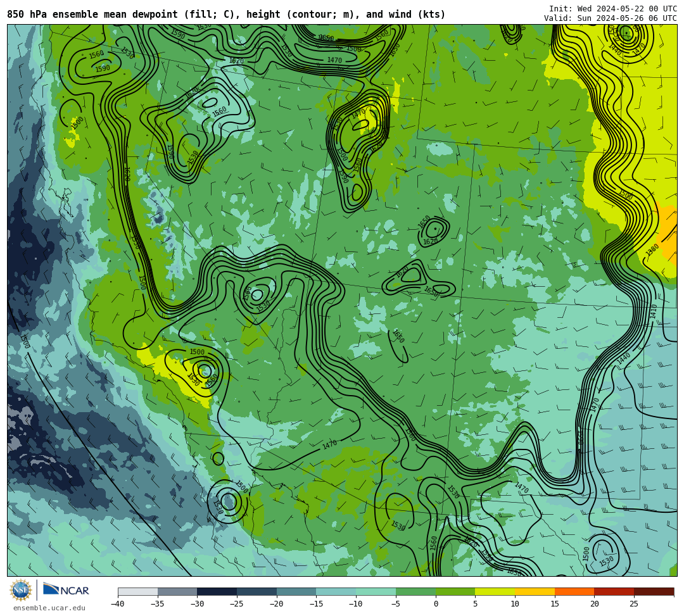Click the NCAR logo
Viewport: 684px width, 616px height.
[66, 590]
